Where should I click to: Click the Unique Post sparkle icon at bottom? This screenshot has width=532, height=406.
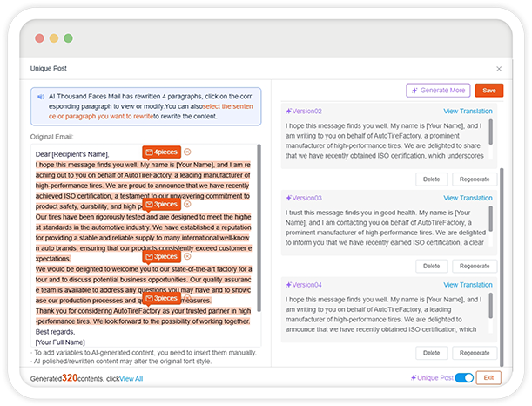point(414,378)
